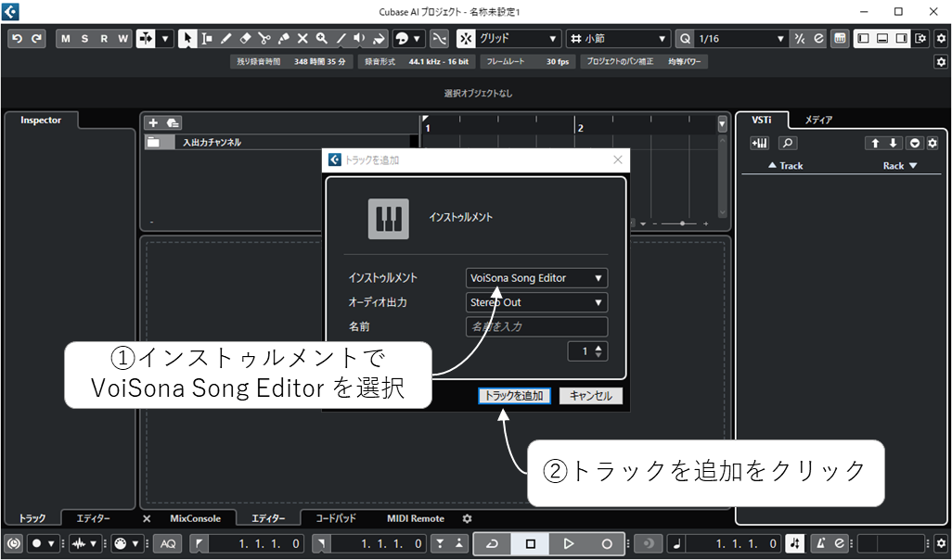This screenshot has width=952, height=560.
Task: Select the Split scissors tool
Action: 264,39
